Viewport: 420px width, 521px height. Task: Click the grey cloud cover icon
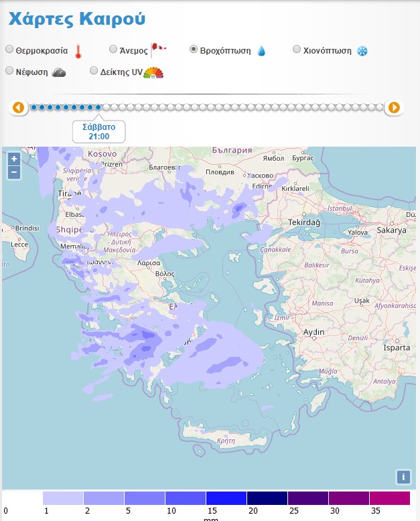[59, 72]
